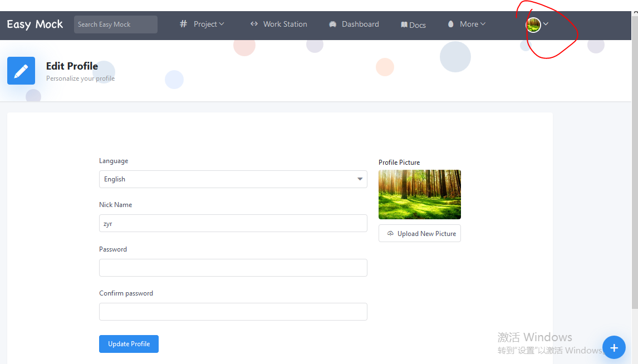This screenshot has height=364, width=638.
Task: Click the chat bubble icon beside Dashboard
Action: click(x=333, y=23)
